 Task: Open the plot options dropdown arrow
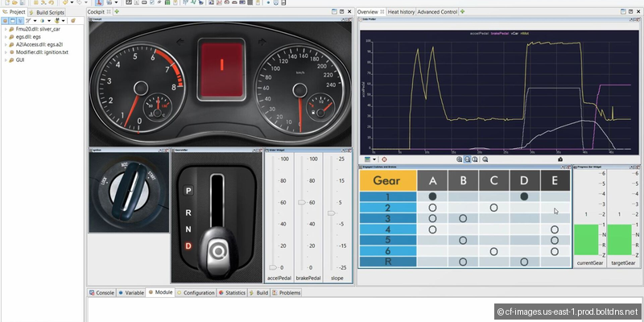click(x=374, y=159)
